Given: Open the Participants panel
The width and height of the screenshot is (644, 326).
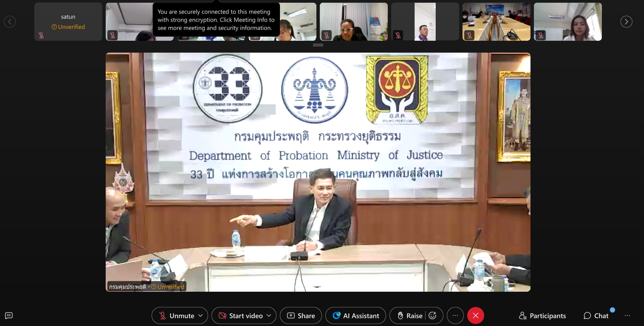Looking at the screenshot, I should [542, 316].
